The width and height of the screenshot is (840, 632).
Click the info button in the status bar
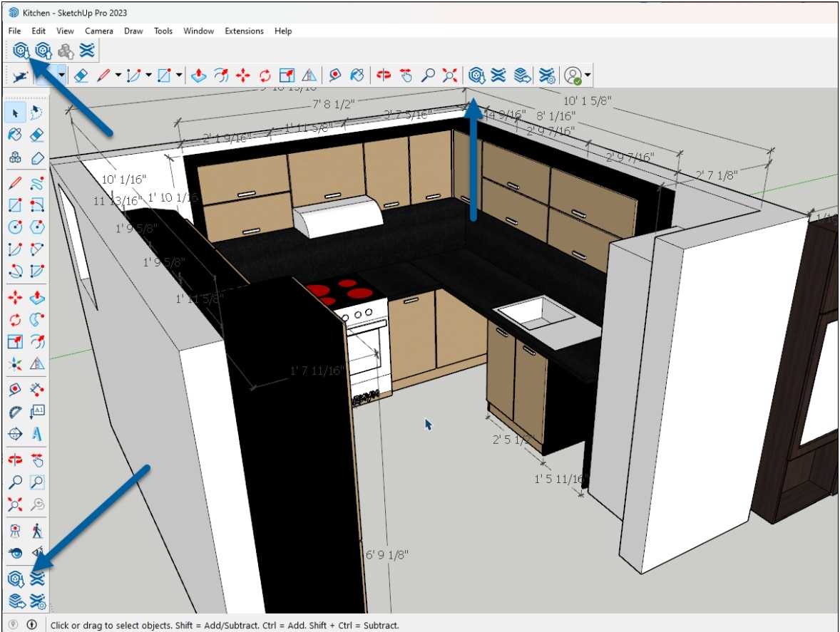pos(32,624)
